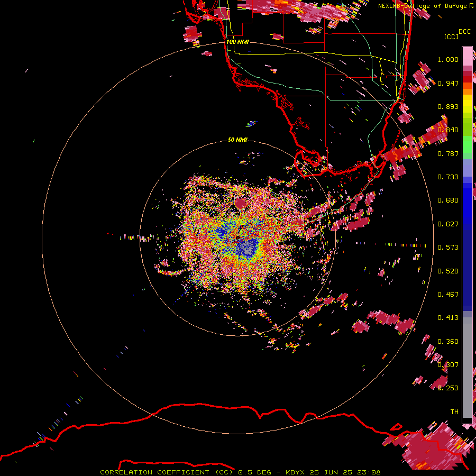Image resolution: width=476 pixels, height=476 pixels.
Task: Click the 0.573 color scale value
Action: pyautogui.click(x=448, y=248)
